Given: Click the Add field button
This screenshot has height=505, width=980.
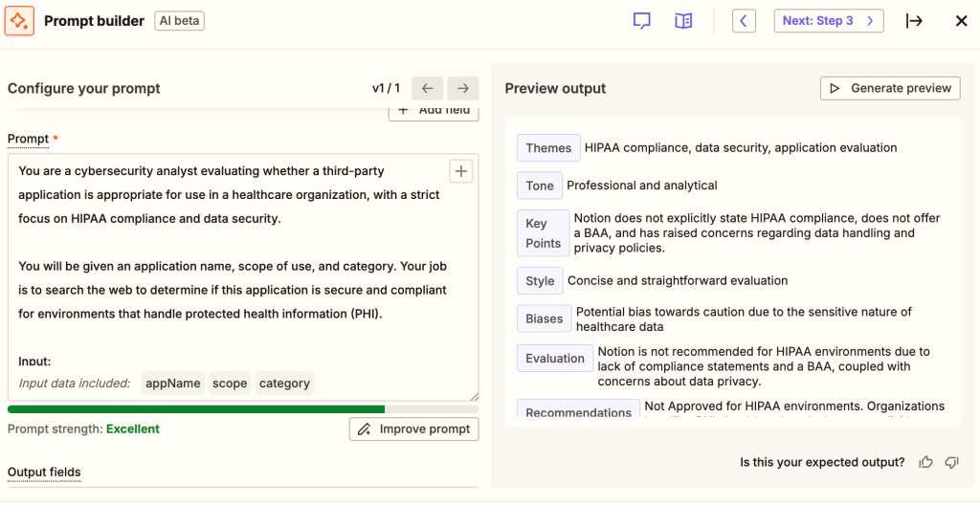Looking at the screenshot, I should 434,111.
